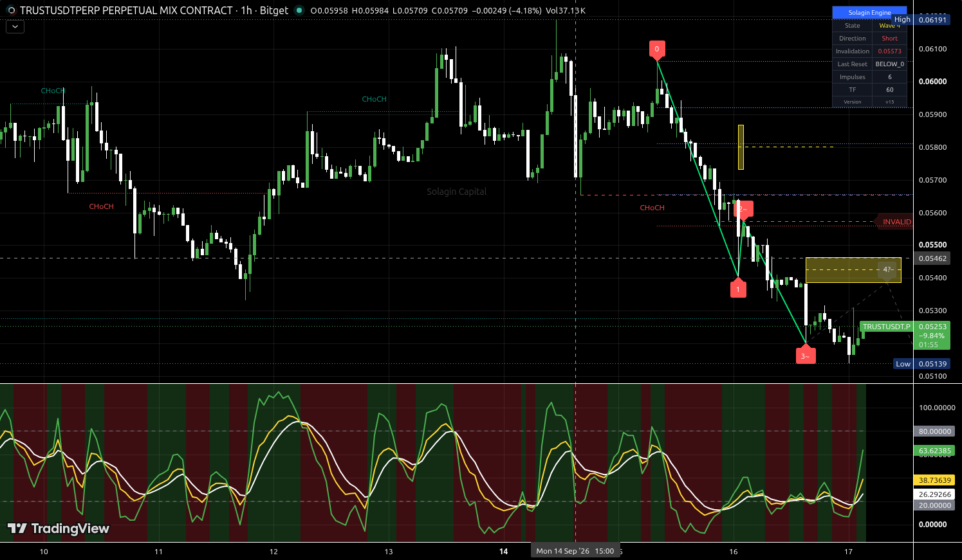Click the High 0.06191 price label

(920, 20)
